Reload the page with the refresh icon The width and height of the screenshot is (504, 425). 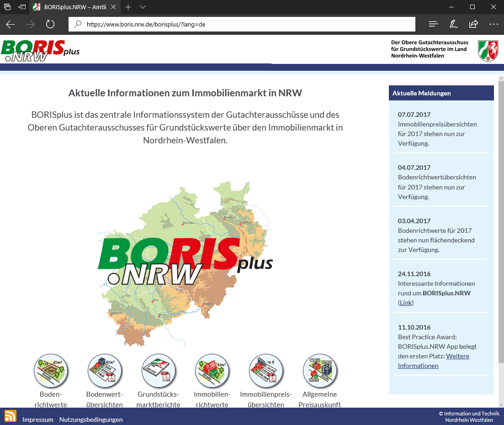pyautogui.click(x=50, y=24)
